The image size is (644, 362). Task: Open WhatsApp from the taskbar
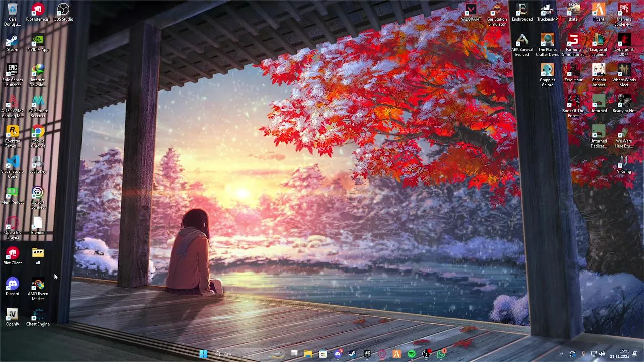441,354
